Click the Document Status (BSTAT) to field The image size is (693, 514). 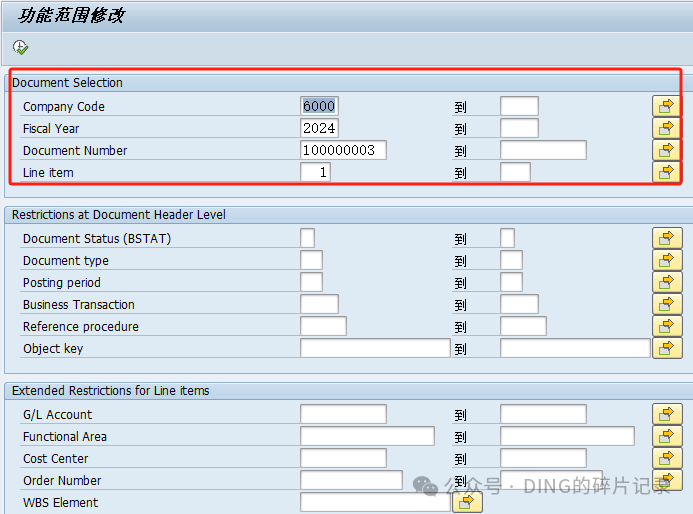pos(507,238)
